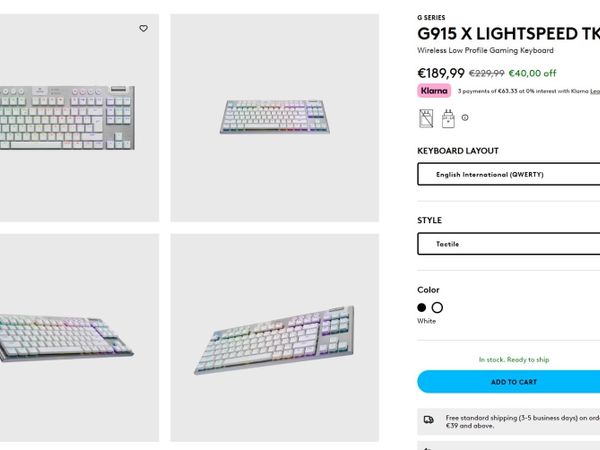The image size is (600, 450).
Task: Select the black color swatch
Action: coord(422,308)
